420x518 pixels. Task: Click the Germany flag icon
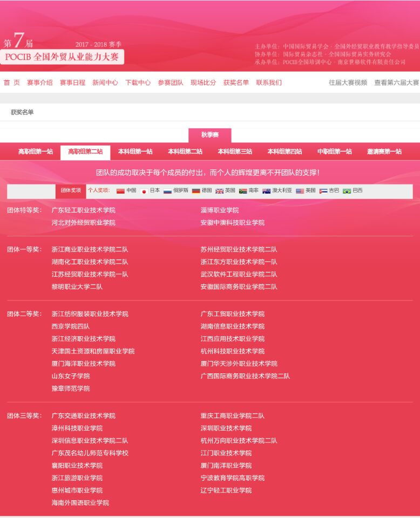[x=196, y=191]
